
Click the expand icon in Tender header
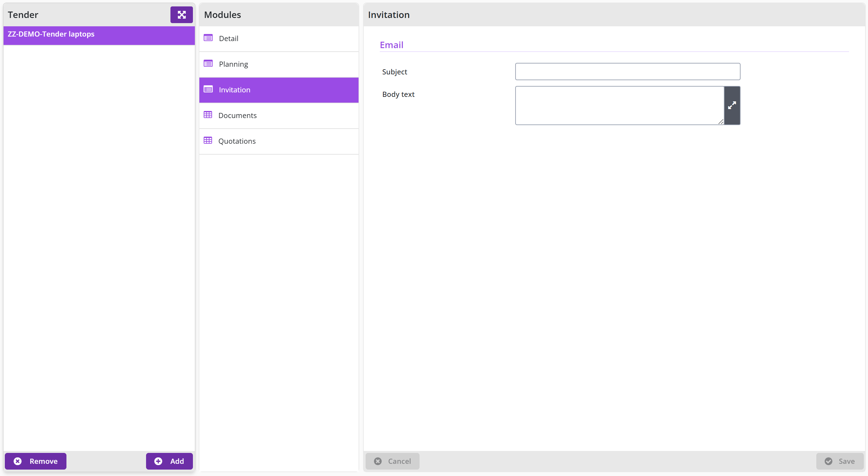181,15
